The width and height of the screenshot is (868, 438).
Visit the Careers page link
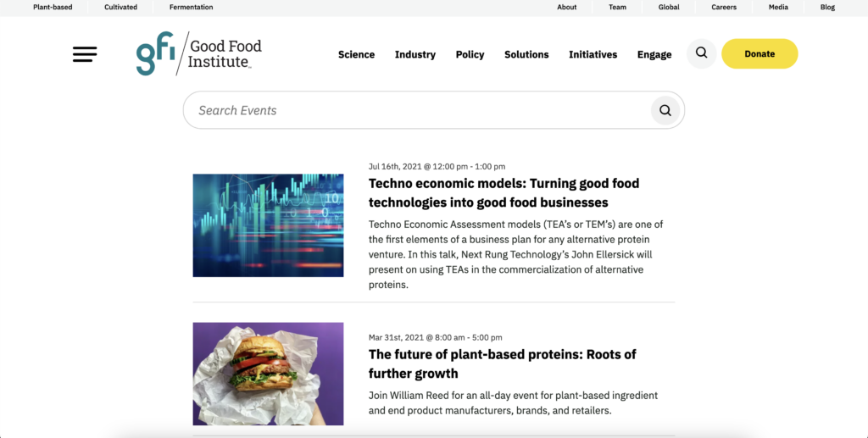[x=723, y=8]
